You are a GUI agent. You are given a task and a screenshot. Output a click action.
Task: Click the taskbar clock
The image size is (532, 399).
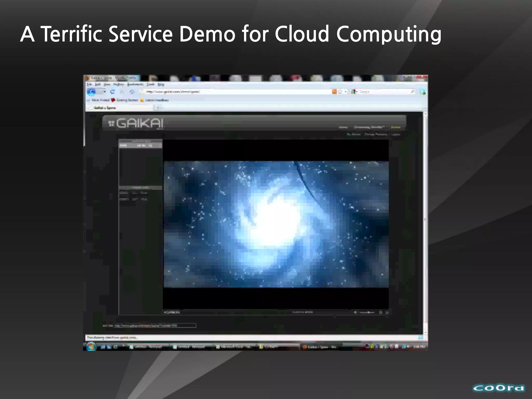click(419, 347)
